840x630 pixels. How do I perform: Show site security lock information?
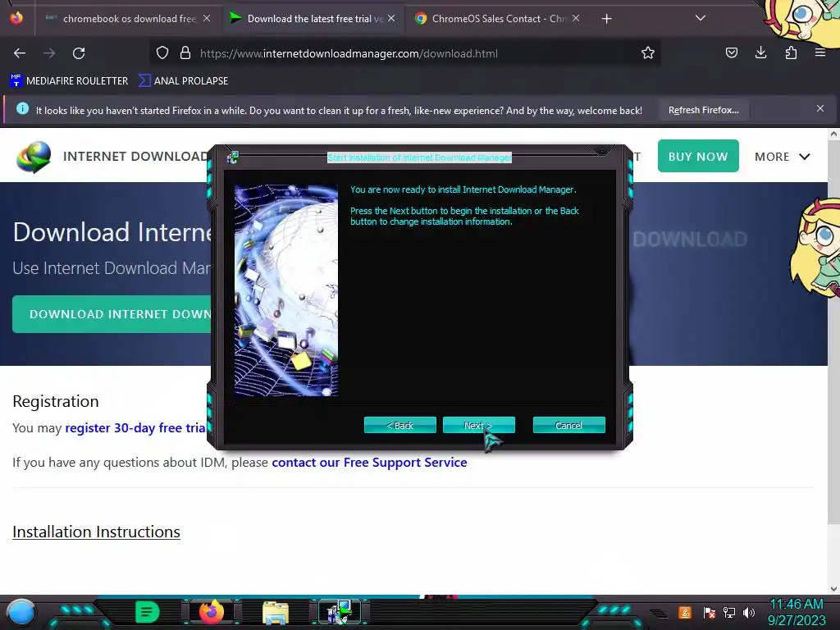185,53
